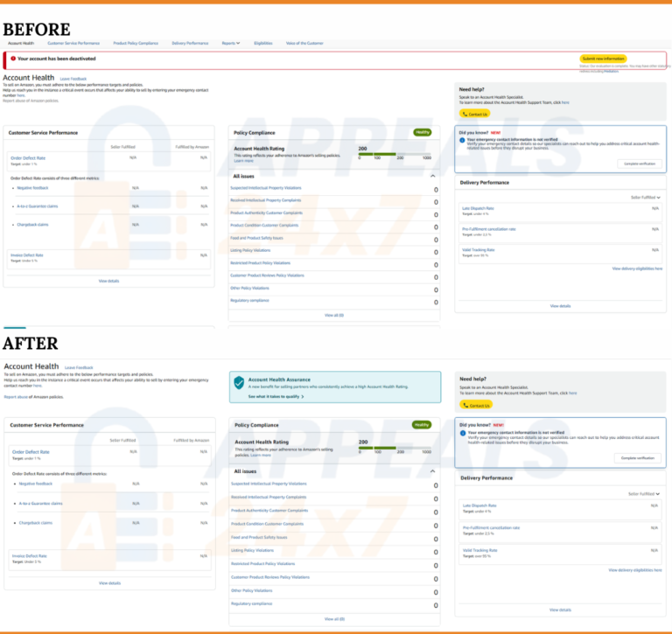The width and height of the screenshot is (672, 634).
Task: Open Order Defect Rate link in BEFORE screenshot
Action: tap(28, 158)
